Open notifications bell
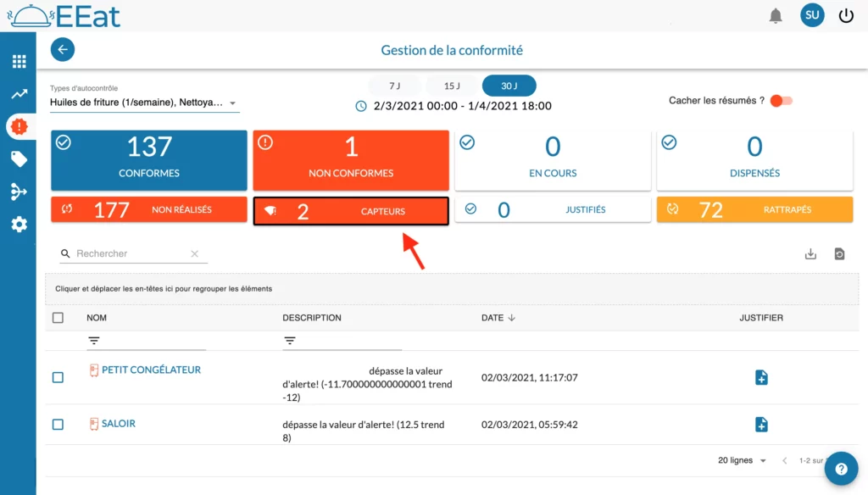This screenshot has height=495, width=868. (776, 15)
